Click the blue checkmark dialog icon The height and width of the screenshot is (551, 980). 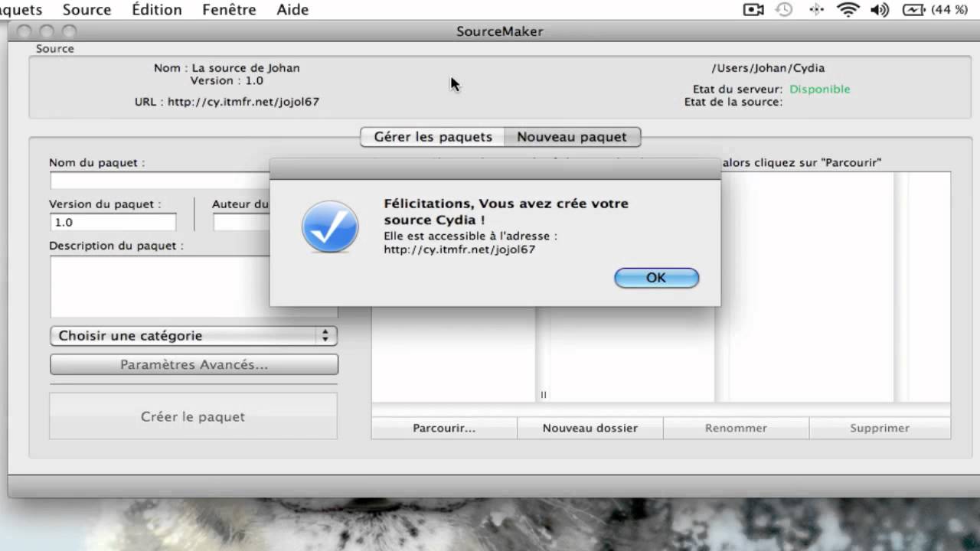click(x=330, y=227)
